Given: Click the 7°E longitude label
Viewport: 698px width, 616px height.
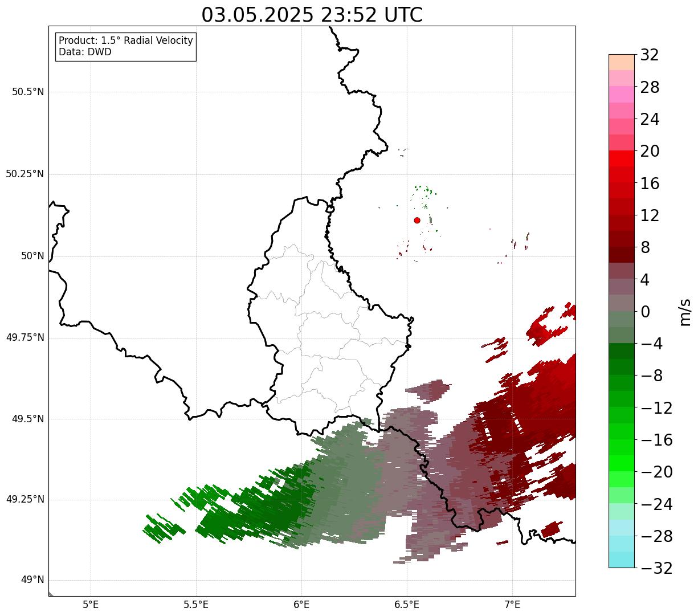Looking at the screenshot, I should click(x=512, y=604).
